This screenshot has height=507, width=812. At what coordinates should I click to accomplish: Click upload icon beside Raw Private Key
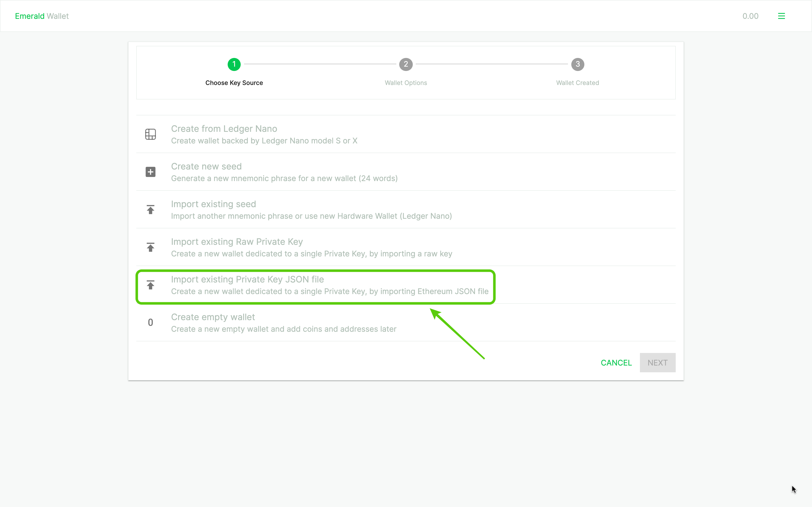pos(150,247)
